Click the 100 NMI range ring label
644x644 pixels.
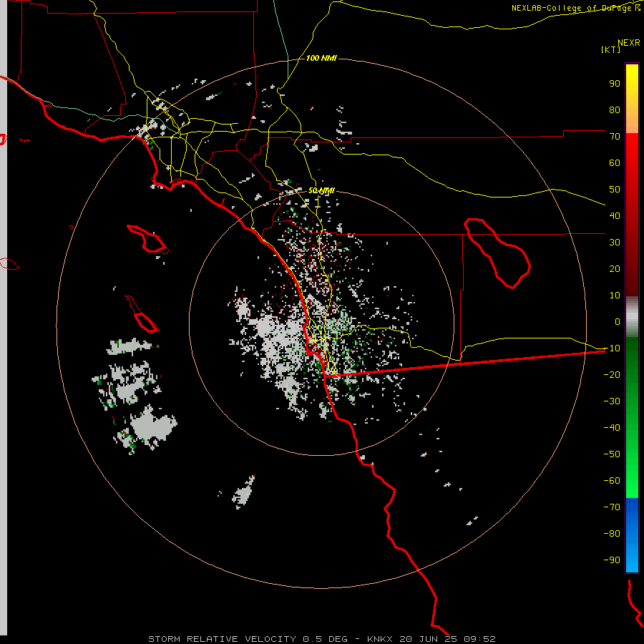(321, 58)
